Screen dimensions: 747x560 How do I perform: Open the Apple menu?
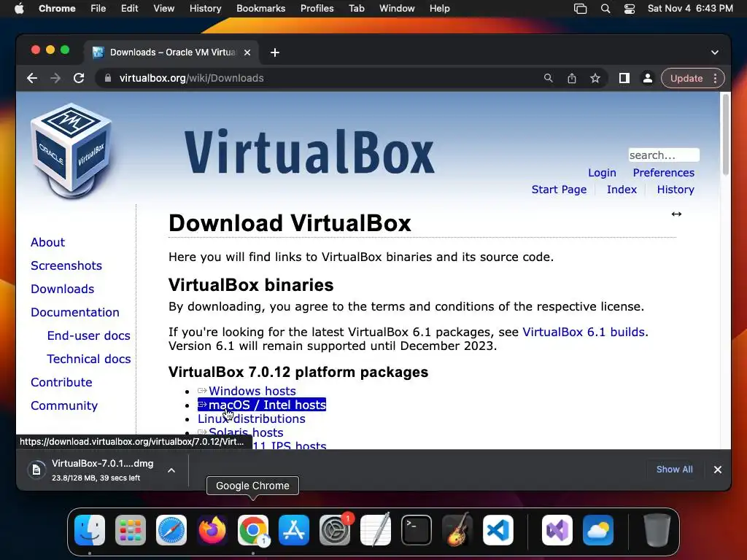[19, 8]
